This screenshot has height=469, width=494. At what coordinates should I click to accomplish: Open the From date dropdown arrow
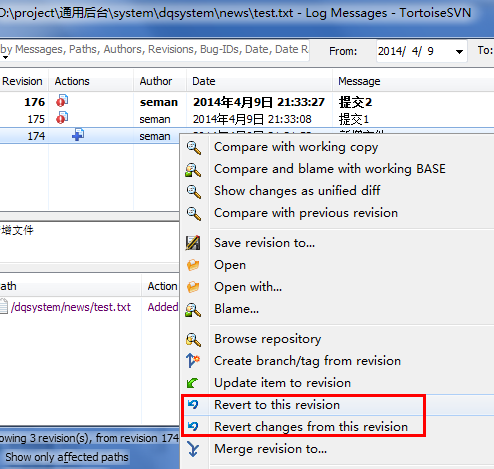459,51
